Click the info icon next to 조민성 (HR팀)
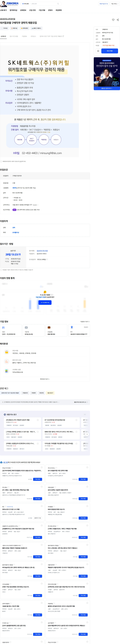This screenshot has width=120, height=644. 47,259
